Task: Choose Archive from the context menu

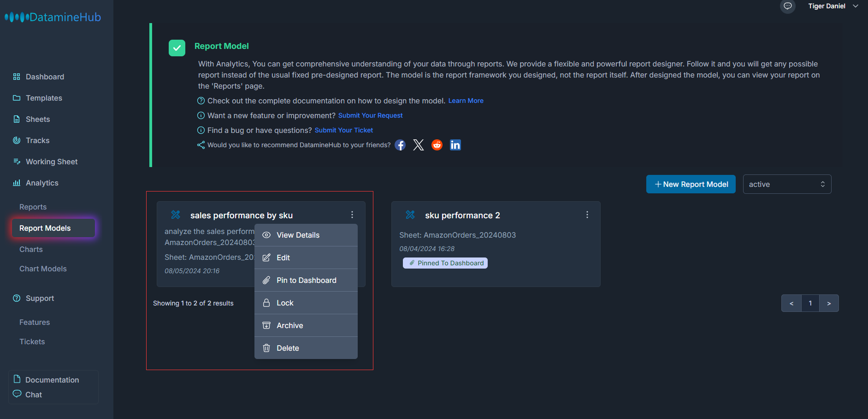Action: click(306, 325)
